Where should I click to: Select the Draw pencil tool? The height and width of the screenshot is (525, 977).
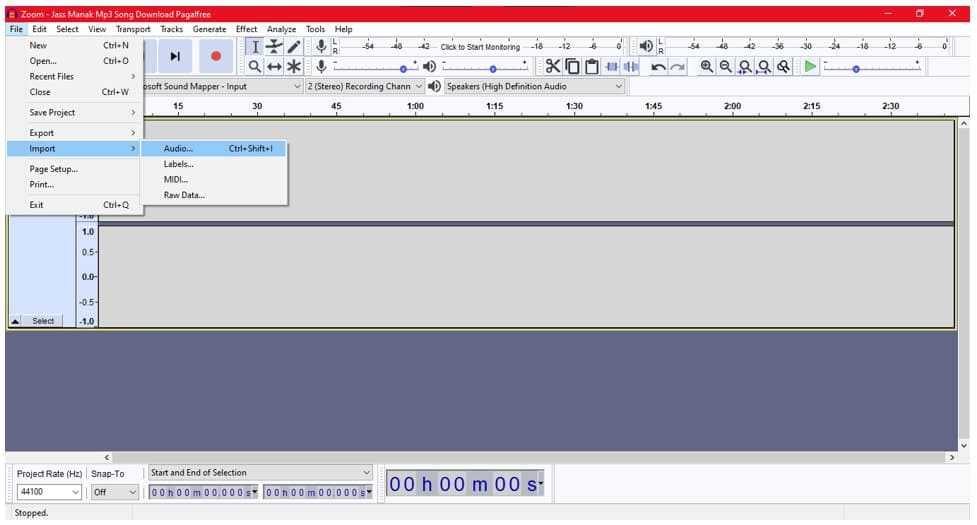[x=294, y=46]
